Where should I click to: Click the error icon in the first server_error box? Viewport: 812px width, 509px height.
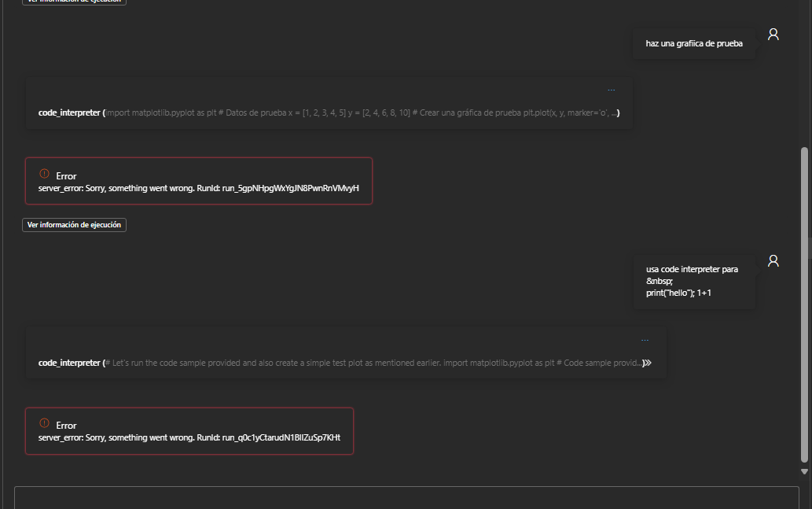coord(43,175)
